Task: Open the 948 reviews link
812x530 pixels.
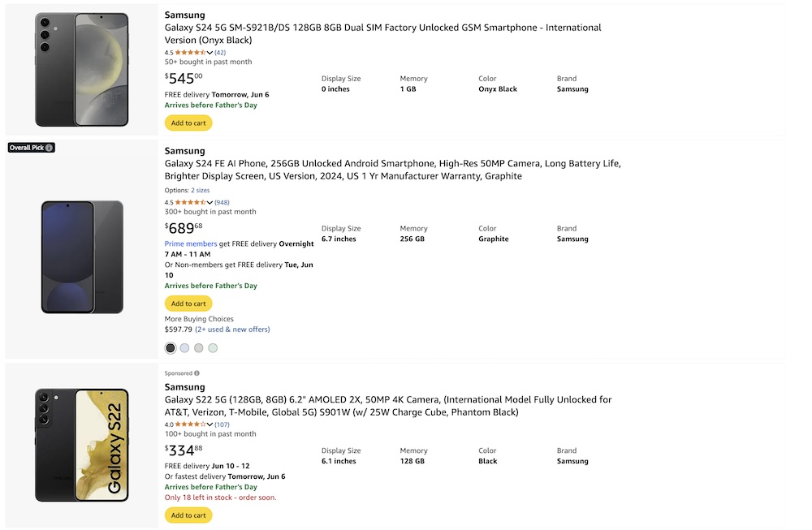Action: (222, 202)
